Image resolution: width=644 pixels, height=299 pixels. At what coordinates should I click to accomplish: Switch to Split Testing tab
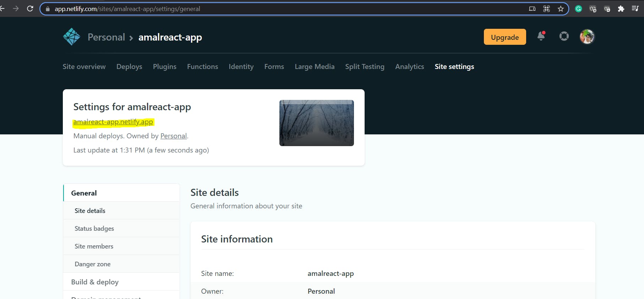[365, 66]
